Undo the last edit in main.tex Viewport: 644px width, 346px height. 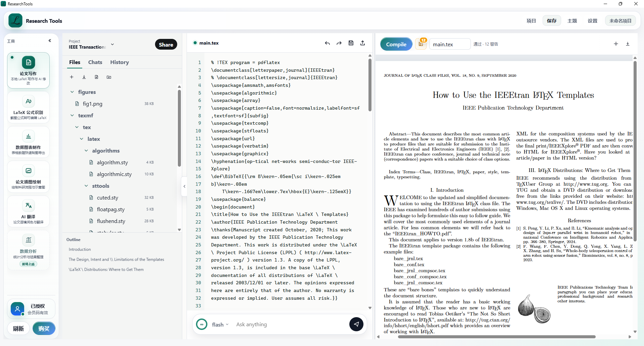click(327, 43)
